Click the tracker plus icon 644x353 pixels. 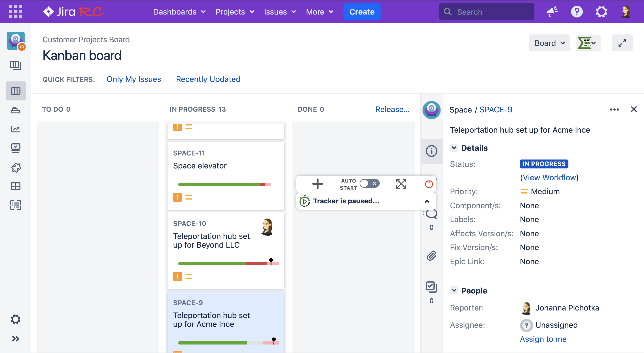pyautogui.click(x=318, y=184)
